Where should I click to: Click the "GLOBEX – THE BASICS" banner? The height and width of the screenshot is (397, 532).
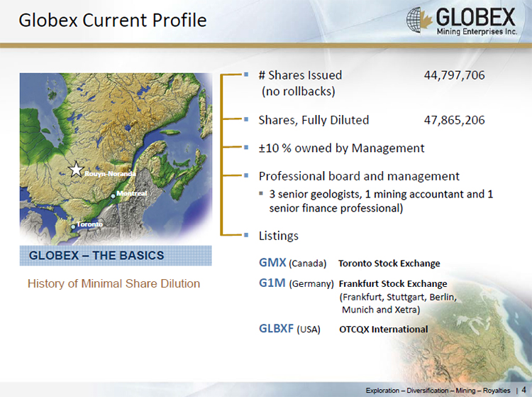pos(116,256)
